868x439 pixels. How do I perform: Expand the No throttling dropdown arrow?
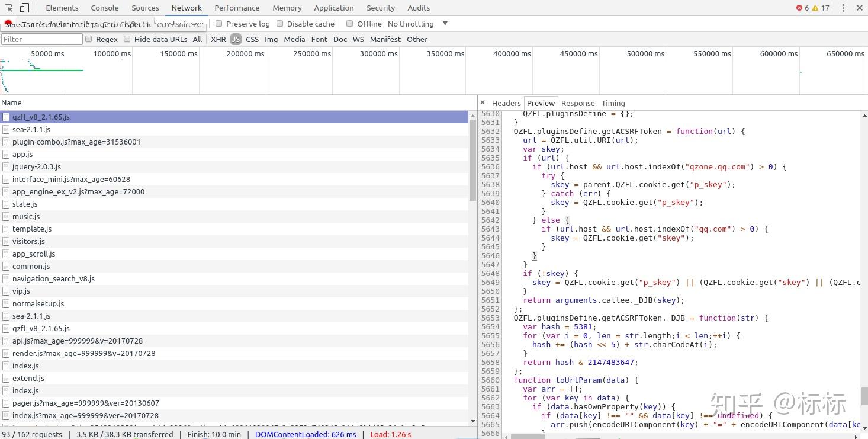click(445, 24)
